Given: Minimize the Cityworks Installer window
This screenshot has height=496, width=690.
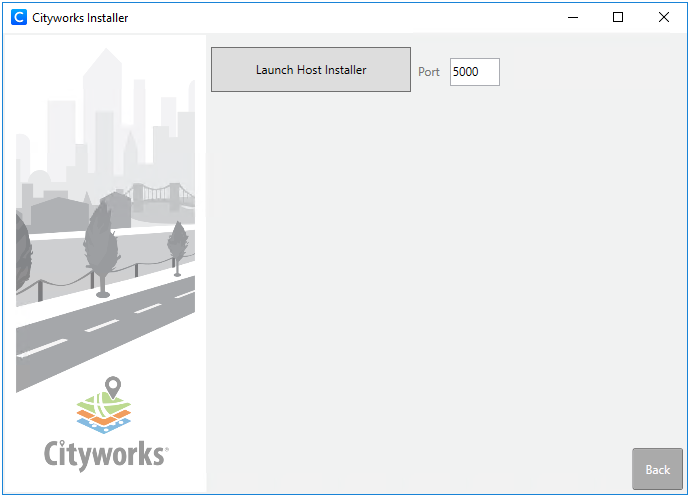Looking at the screenshot, I should click(x=573, y=17).
